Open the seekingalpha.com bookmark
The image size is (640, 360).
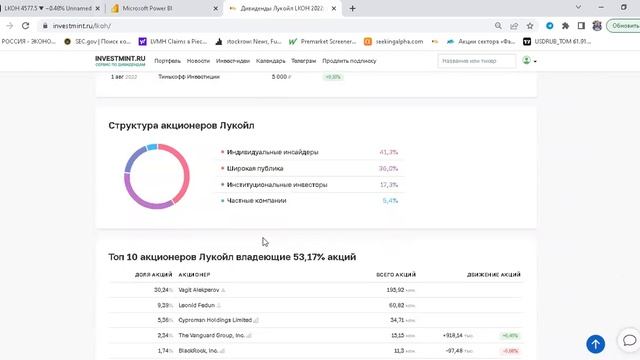point(394,42)
